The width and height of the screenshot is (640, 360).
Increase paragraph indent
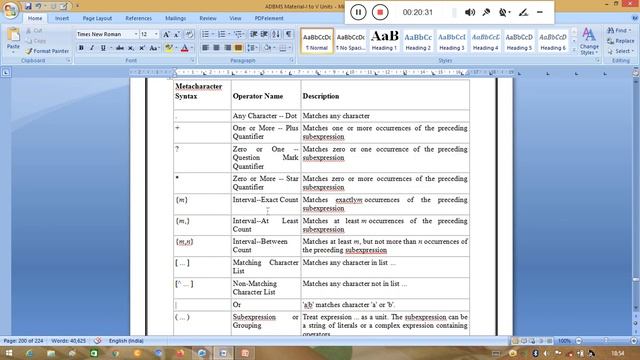click(x=264, y=34)
